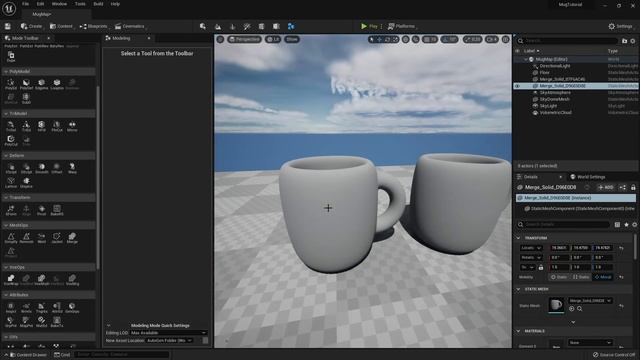640x360 pixels.
Task: Maximize the viewport with corner icon
Action: pos(505,39)
